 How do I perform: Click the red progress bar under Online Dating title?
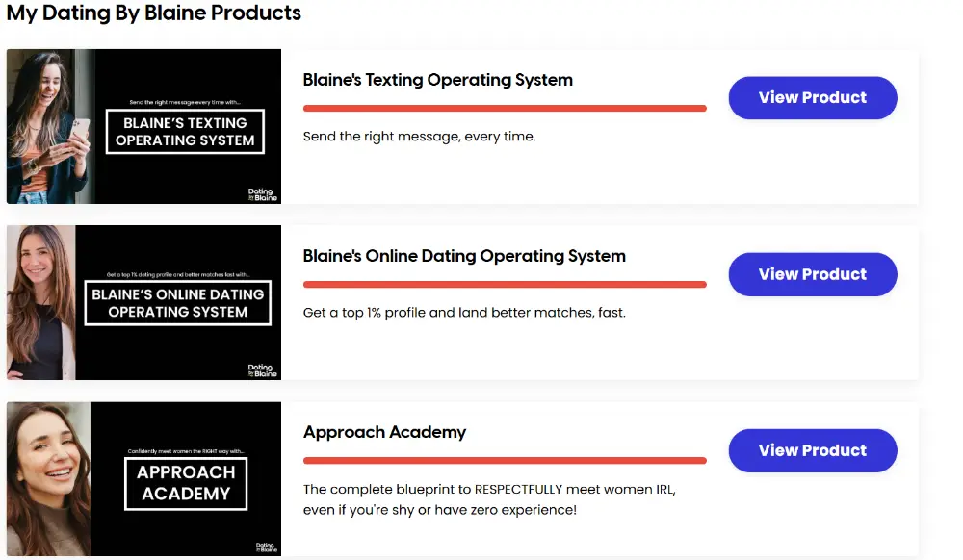(505, 285)
